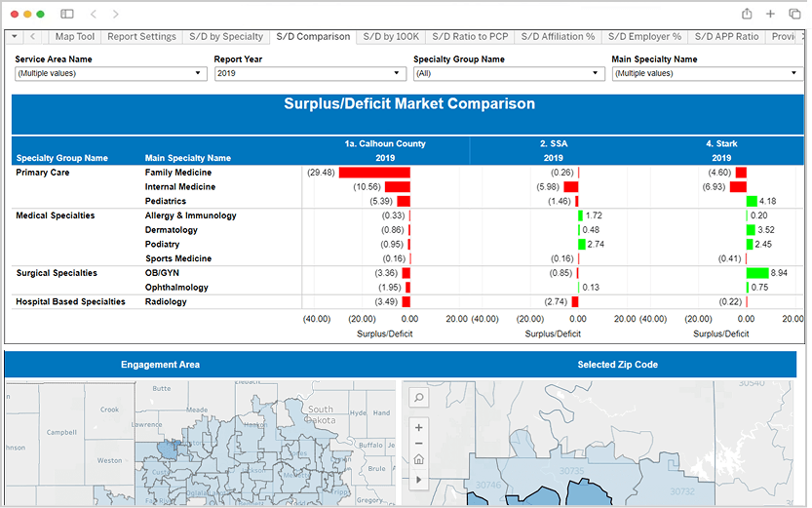Click the 2. SSA column header
The height and width of the screenshot is (508, 812).
tap(553, 144)
